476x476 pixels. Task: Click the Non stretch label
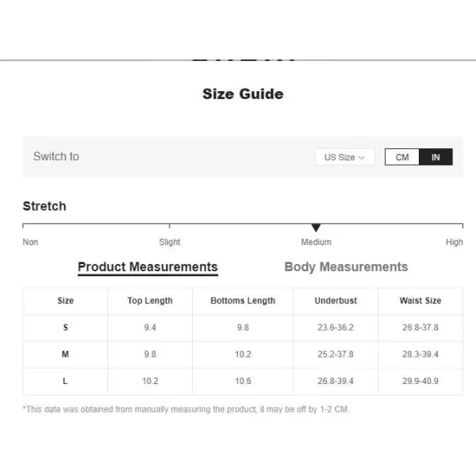pos(30,242)
